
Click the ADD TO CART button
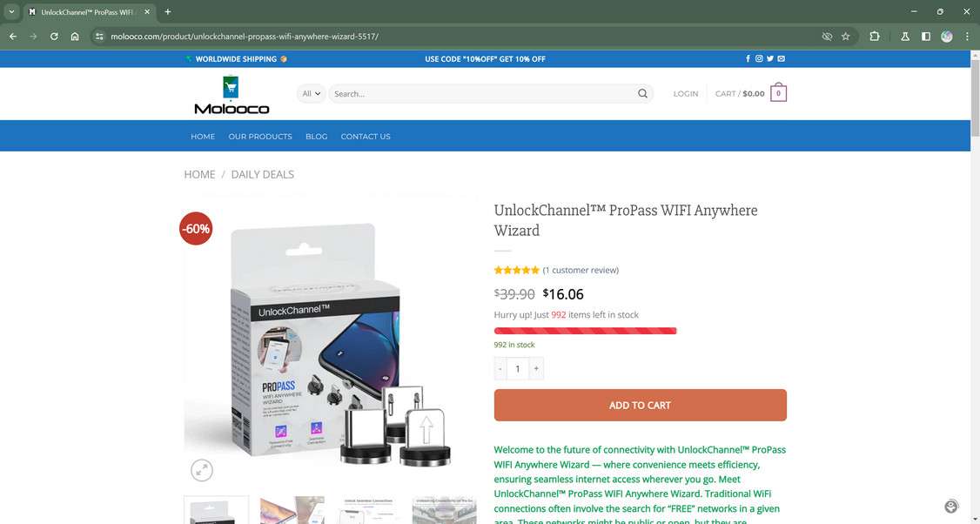(x=640, y=406)
